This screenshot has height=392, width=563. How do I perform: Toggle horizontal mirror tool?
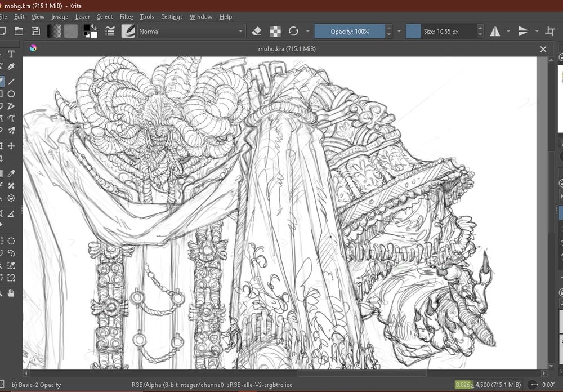click(x=495, y=32)
